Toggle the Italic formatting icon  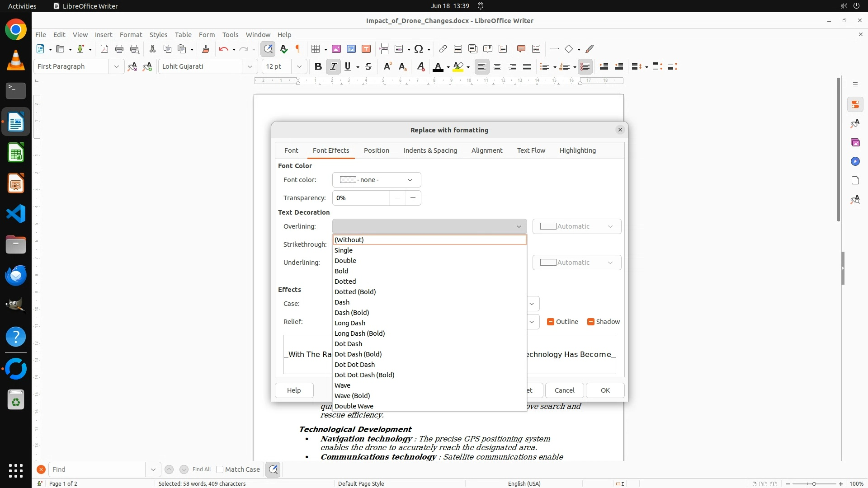[x=333, y=67]
